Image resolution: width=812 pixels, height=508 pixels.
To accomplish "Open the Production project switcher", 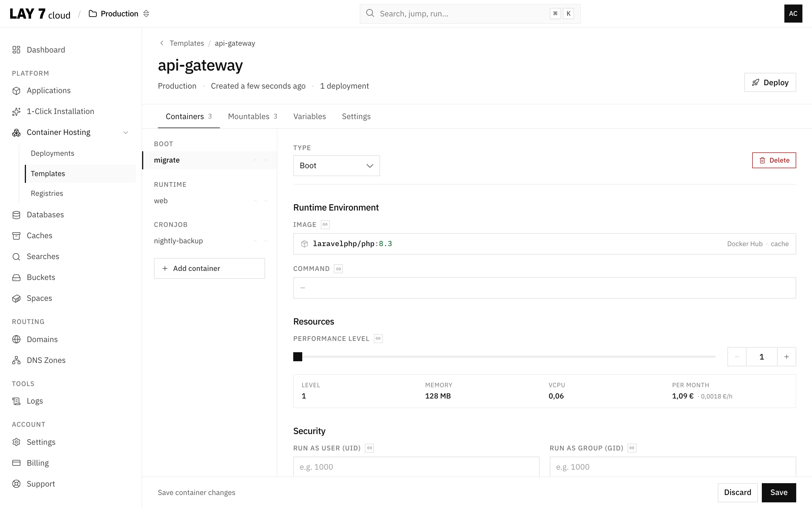I will click(x=119, y=14).
